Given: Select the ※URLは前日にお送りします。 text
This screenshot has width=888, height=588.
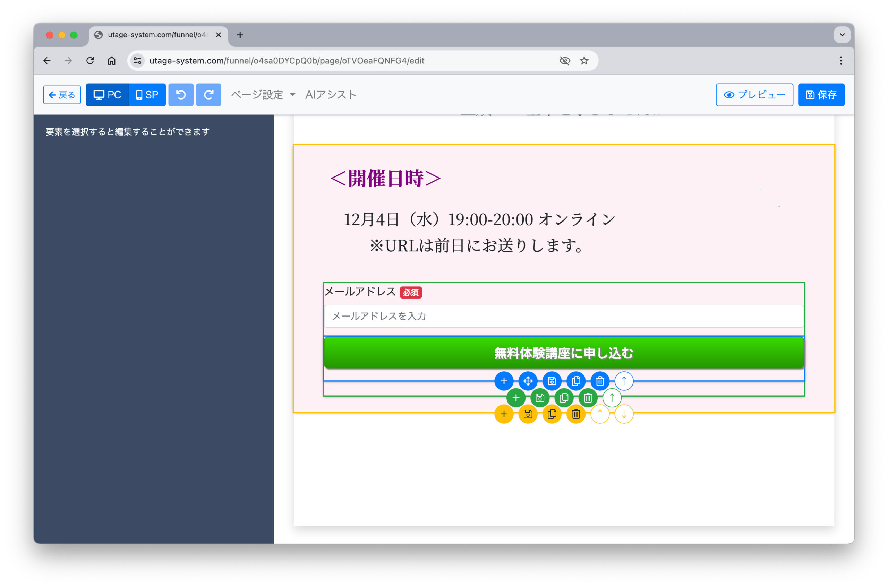Looking at the screenshot, I should tap(477, 245).
